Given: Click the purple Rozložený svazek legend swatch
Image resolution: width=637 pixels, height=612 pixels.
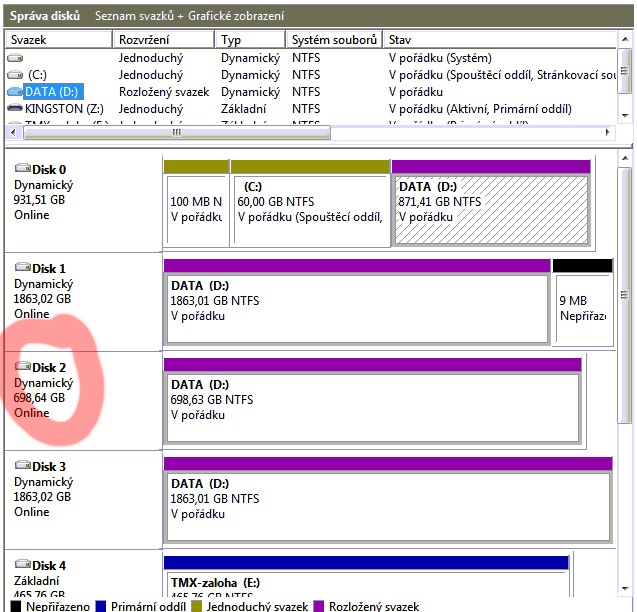Looking at the screenshot, I should coord(320,606).
